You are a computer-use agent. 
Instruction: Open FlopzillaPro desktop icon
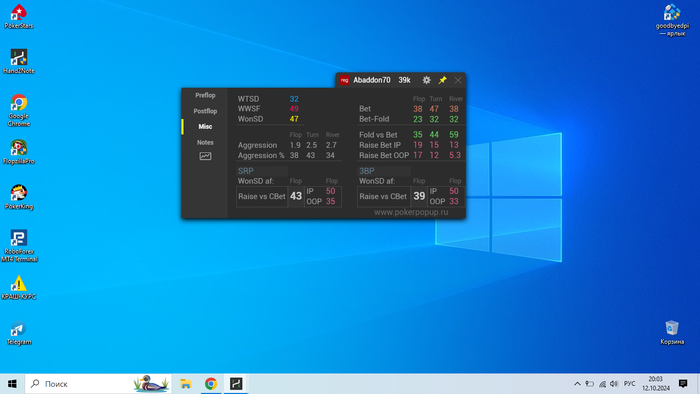pyautogui.click(x=19, y=152)
